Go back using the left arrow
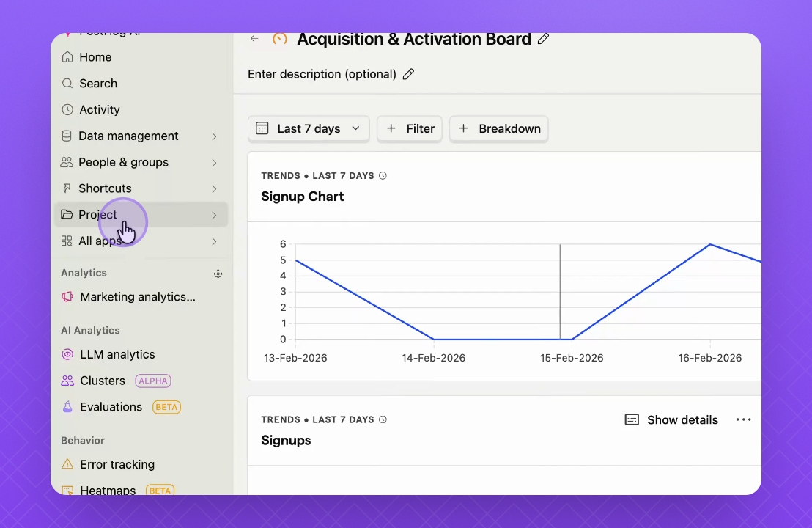The height and width of the screenshot is (528, 812). pos(254,38)
